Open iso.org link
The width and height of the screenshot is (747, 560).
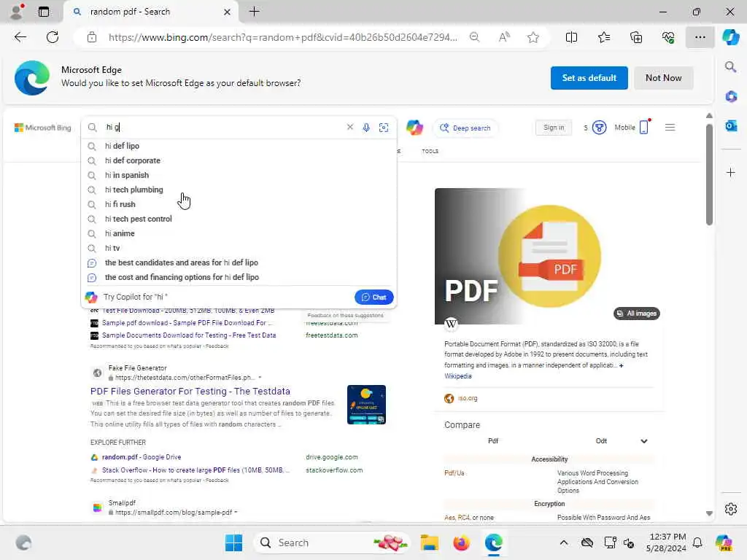pos(468,398)
